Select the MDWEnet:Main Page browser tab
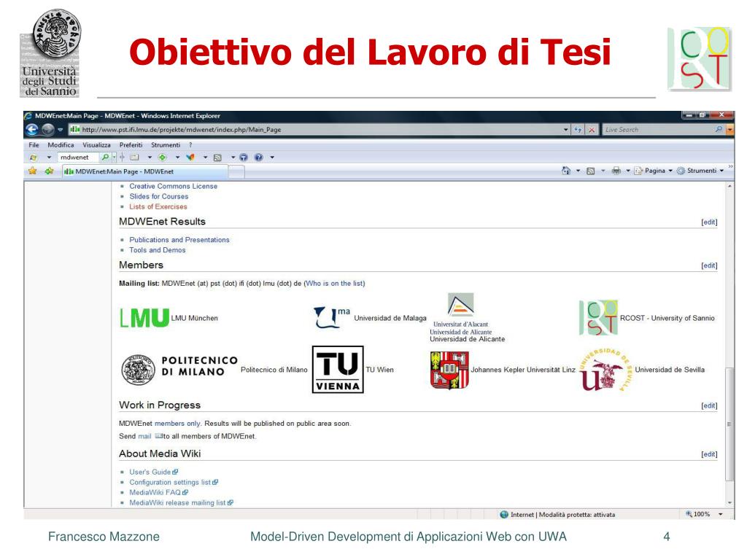 pyautogui.click(x=145, y=171)
